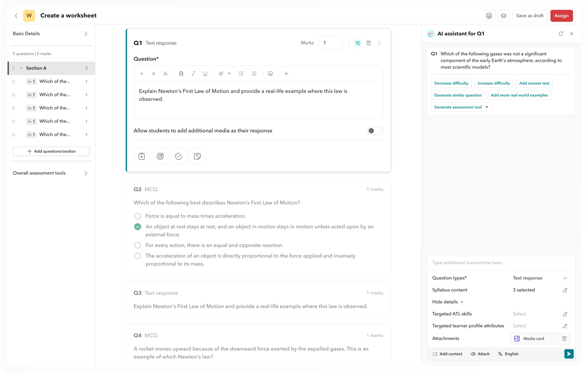Apply a numbered list in the question editor
Image resolution: width=588 pixels, height=373 pixels.
point(254,74)
